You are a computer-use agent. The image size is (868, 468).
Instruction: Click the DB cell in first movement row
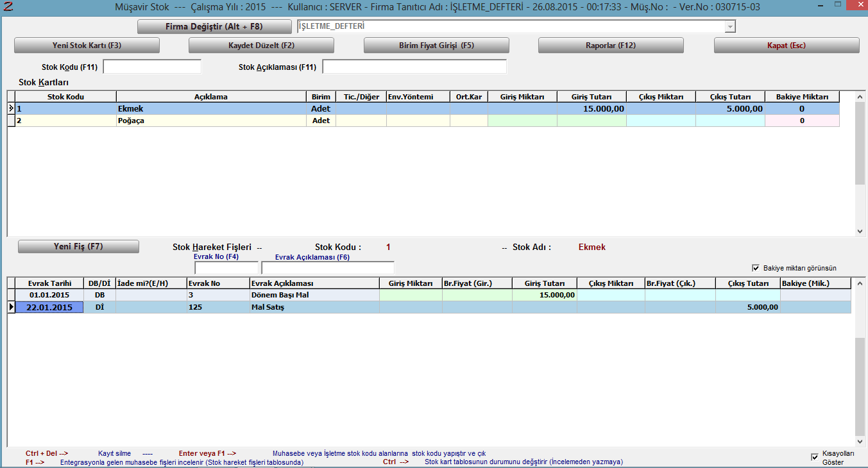[x=99, y=295]
